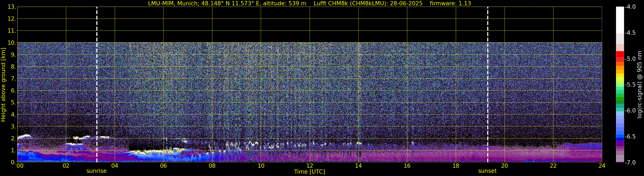Click the '2.' tick on the height axis

coord(13,139)
